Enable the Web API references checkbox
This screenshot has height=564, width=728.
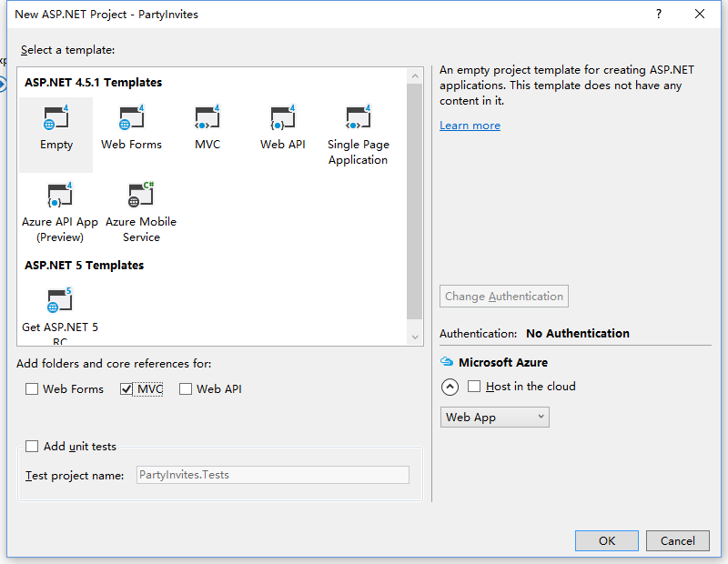[186, 388]
